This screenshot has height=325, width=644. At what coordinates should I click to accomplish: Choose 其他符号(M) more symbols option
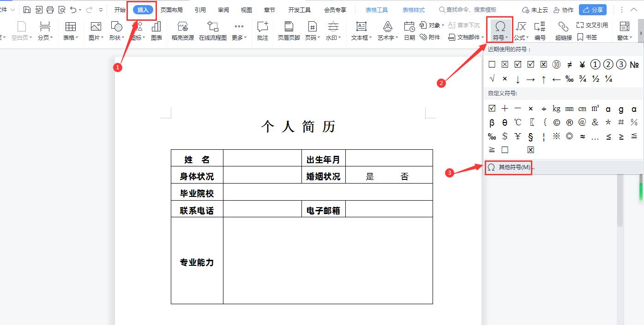[514, 167]
